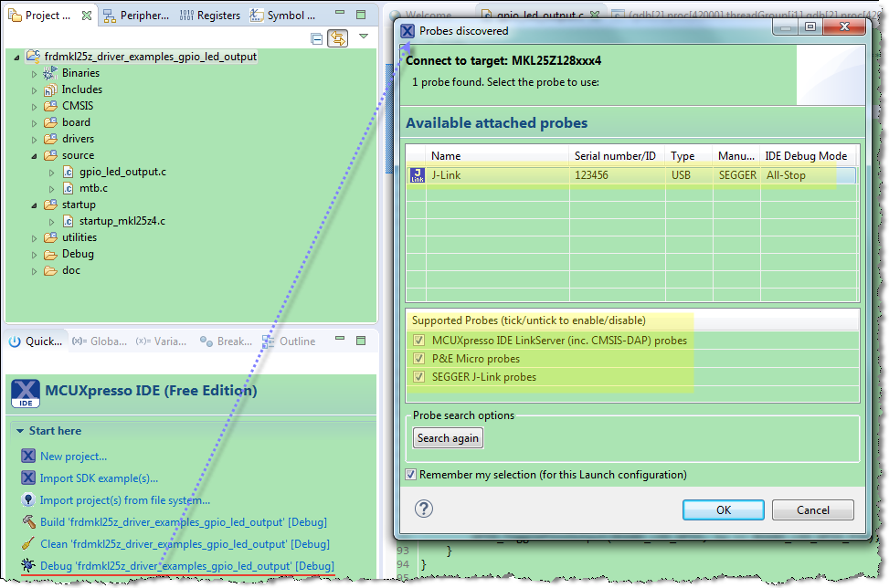Minimize the Quickstart panel
This screenshot has height=588, width=889.
(x=340, y=338)
